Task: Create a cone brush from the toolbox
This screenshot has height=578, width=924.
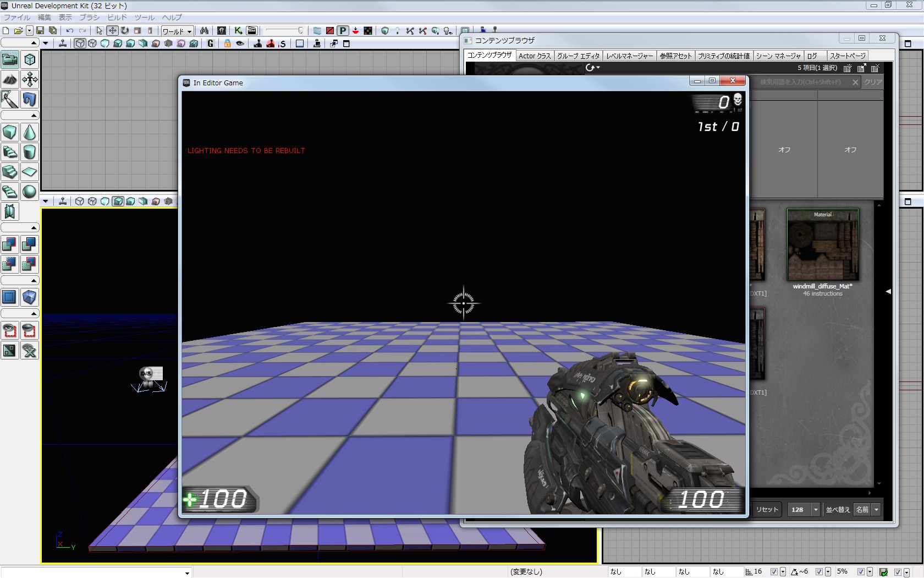Action: [x=30, y=133]
